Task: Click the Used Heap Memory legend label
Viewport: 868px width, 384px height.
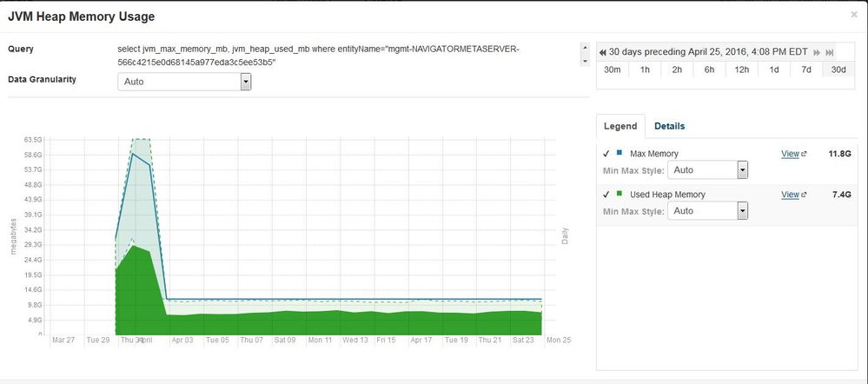Action: [667, 195]
